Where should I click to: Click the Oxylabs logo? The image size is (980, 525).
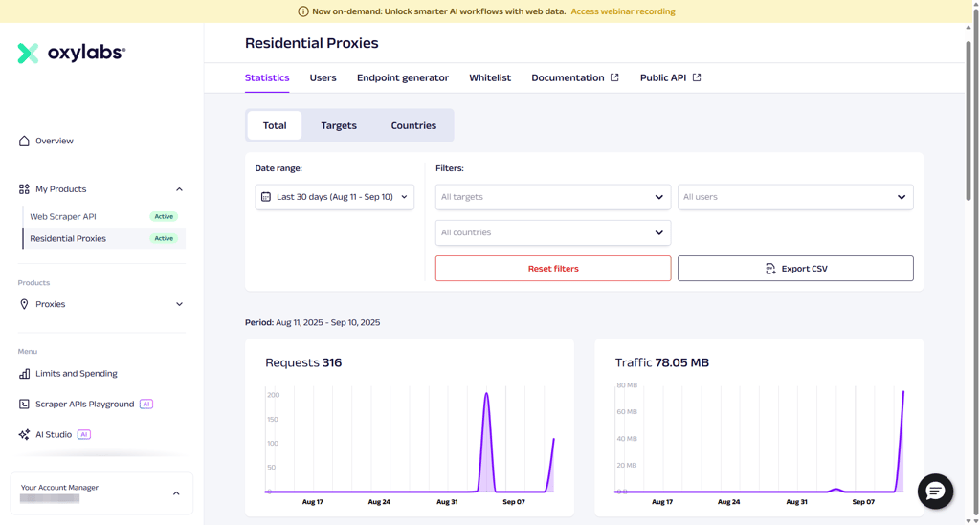coord(71,53)
